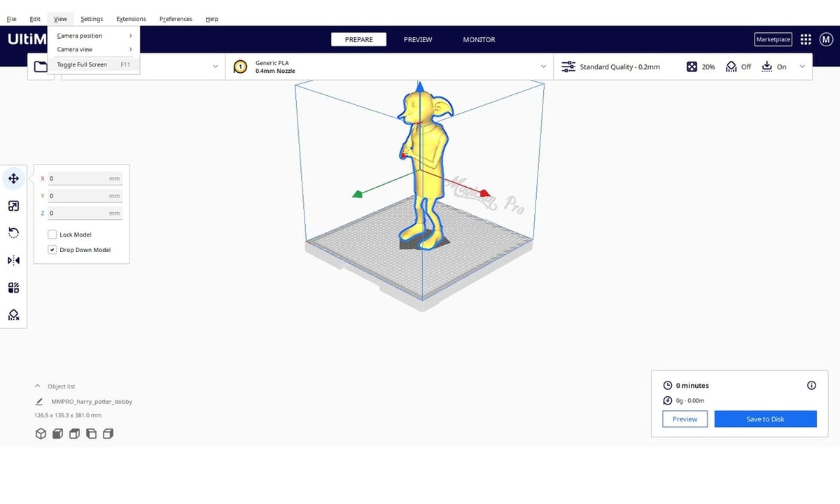This screenshot has height=504, width=840.
Task: Select Toggle Full Screen menu entry
Action: pos(94,64)
